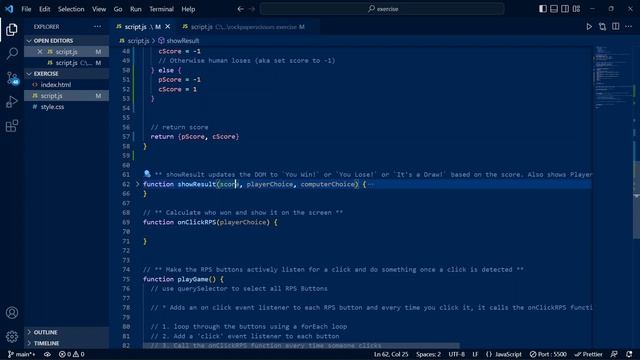Collapse the Open Editors section
This screenshot has width=640, height=360.
[67, 41]
